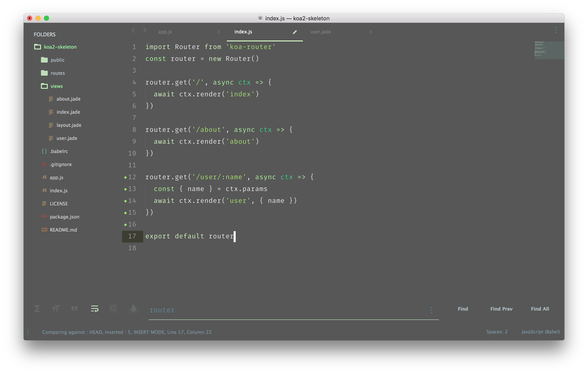Click the FOLDERS heading in sidebar

(44, 34)
